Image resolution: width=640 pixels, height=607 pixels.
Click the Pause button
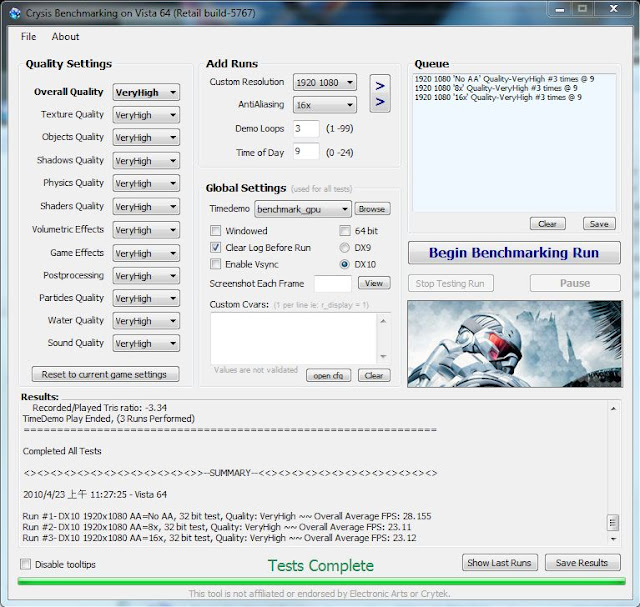click(575, 283)
